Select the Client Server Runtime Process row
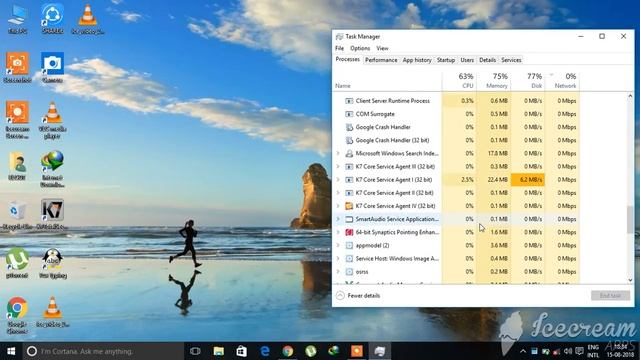Image resolution: width=640 pixels, height=360 pixels. pos(457,101)
